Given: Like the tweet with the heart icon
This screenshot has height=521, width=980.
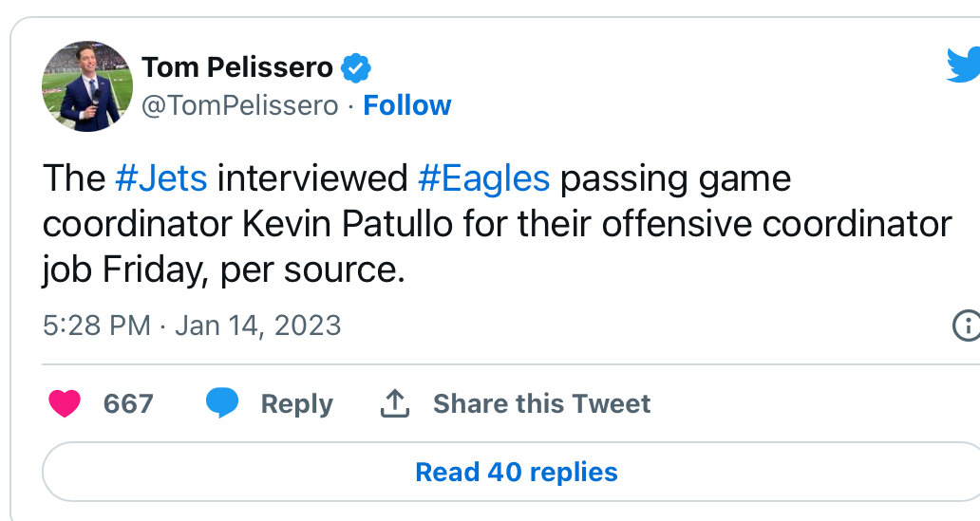Looking at the screenshot, I should coord(66,403).
